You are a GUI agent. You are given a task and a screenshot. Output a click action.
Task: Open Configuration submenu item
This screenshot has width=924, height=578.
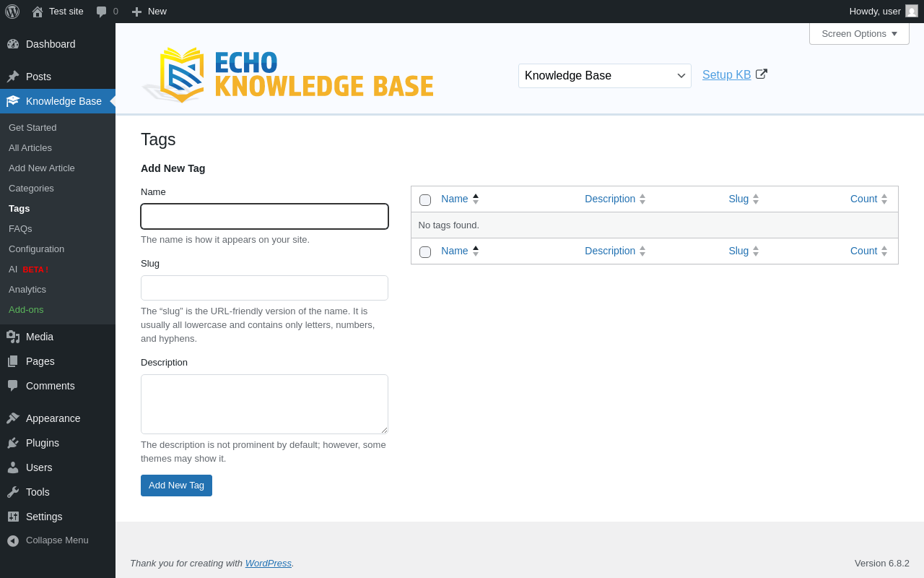36,249
